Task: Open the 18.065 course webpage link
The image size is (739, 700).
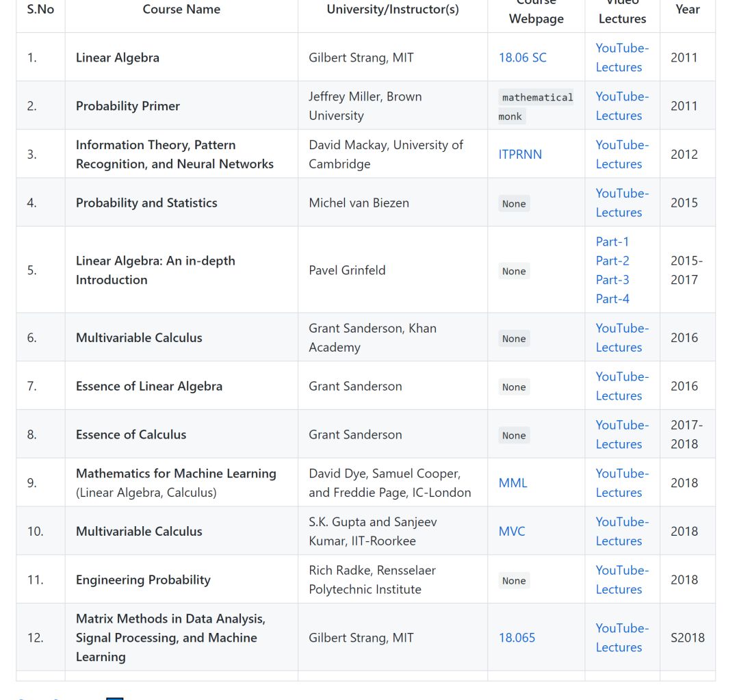Action: (x=517, y=638)
